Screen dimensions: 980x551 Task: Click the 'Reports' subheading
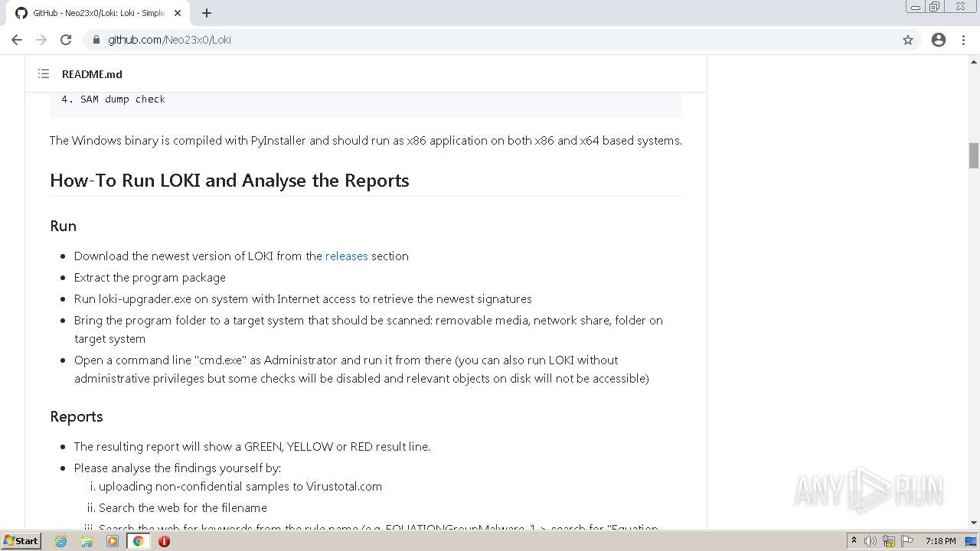(x=76, y=416)
